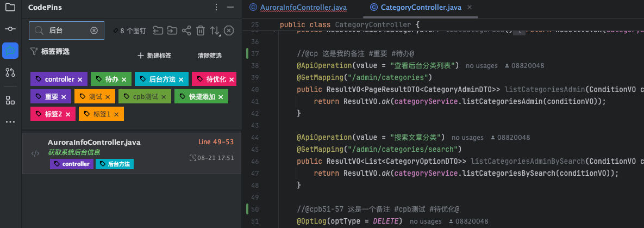Remove the 后台方法 tag with its X
Viewport: 644px width, 228px height.
coord(181,79)
